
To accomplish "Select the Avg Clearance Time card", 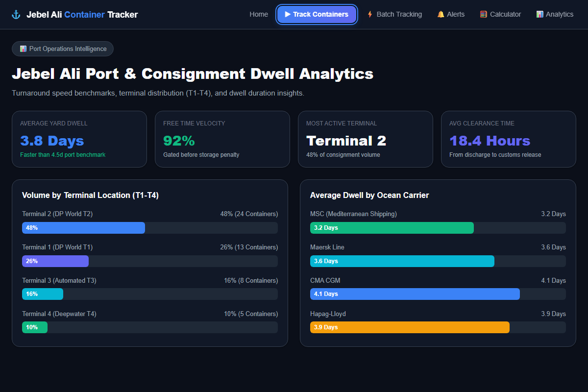I will [509, 139].
